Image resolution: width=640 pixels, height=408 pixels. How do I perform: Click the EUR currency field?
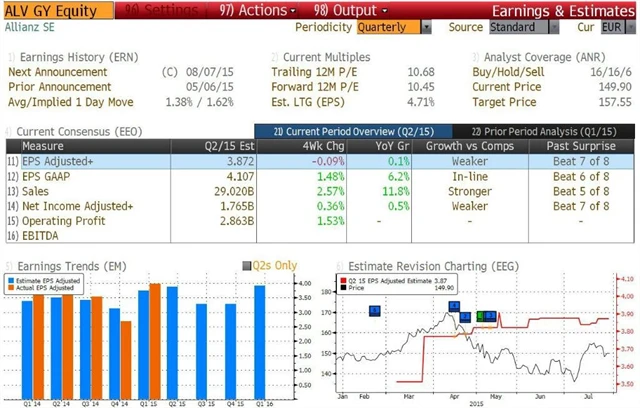click(613, 27)
